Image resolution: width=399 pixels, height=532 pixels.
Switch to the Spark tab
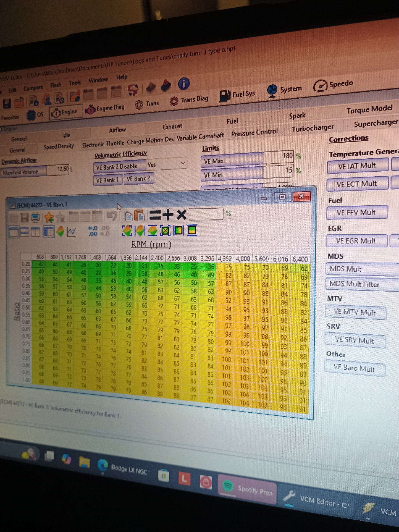(297, 116)
